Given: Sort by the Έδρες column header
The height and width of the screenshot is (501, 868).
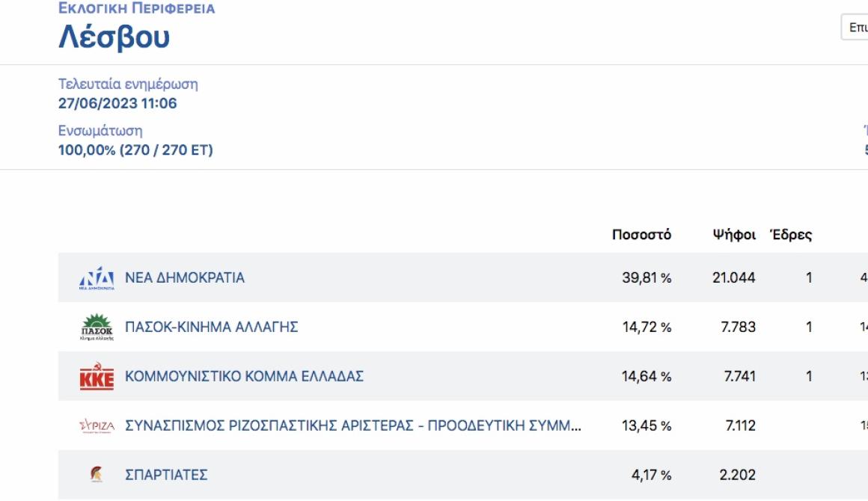Looking at the screenshot, I should [x=791, y=235].
